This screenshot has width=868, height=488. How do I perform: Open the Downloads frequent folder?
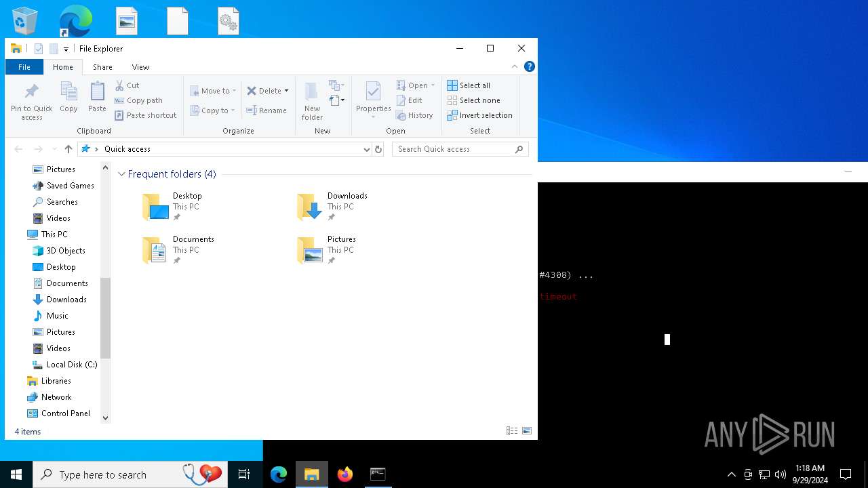332,207
